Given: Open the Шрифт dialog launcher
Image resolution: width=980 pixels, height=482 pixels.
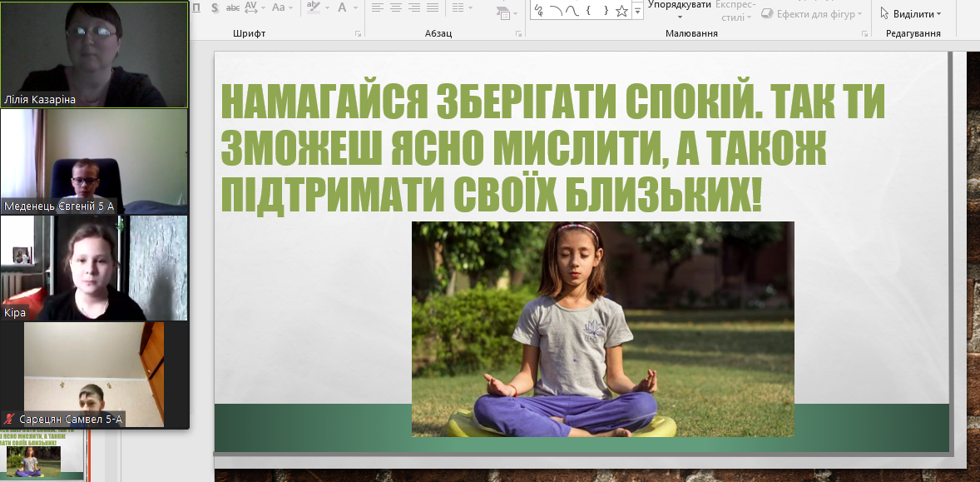Looking at the screenshot, I should click(x=359, y=33).
